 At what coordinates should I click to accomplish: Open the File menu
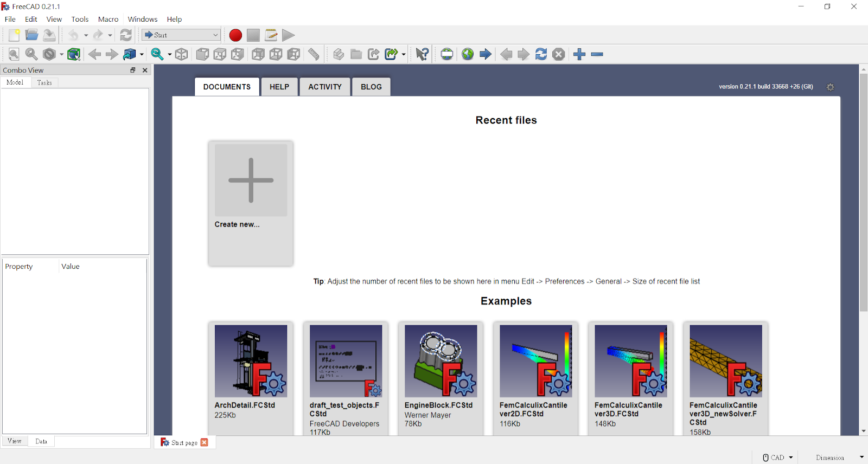[x=10, y=19]
